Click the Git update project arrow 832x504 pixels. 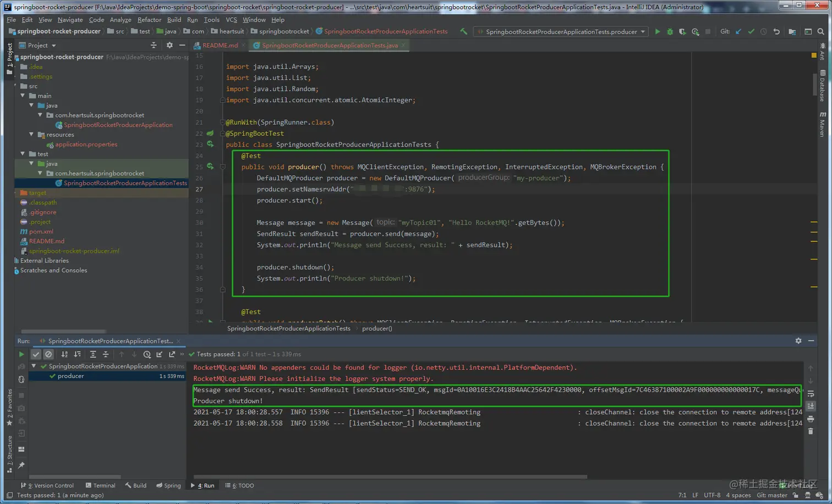pos(738,31)
